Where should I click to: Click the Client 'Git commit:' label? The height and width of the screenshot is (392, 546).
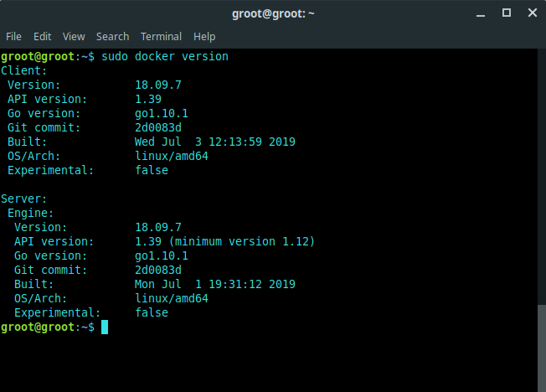tap(44, 127)
